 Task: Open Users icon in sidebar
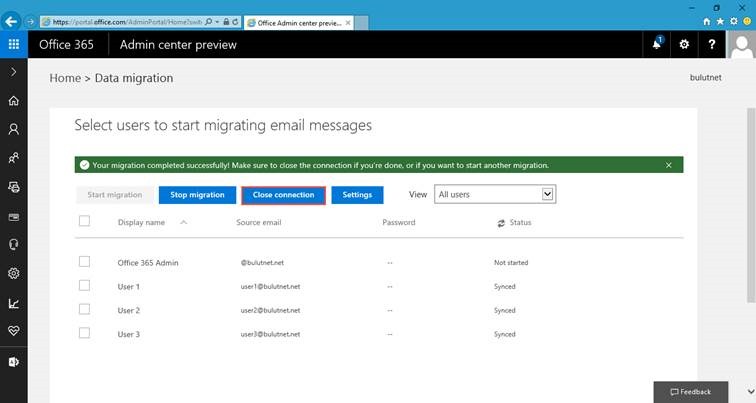tap(14, 129)
